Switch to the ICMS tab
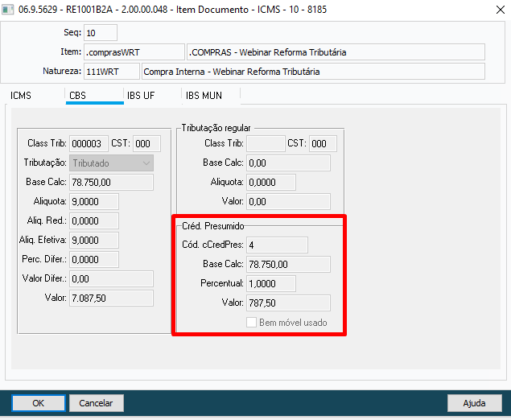511x420 pixels. point(21,96)
